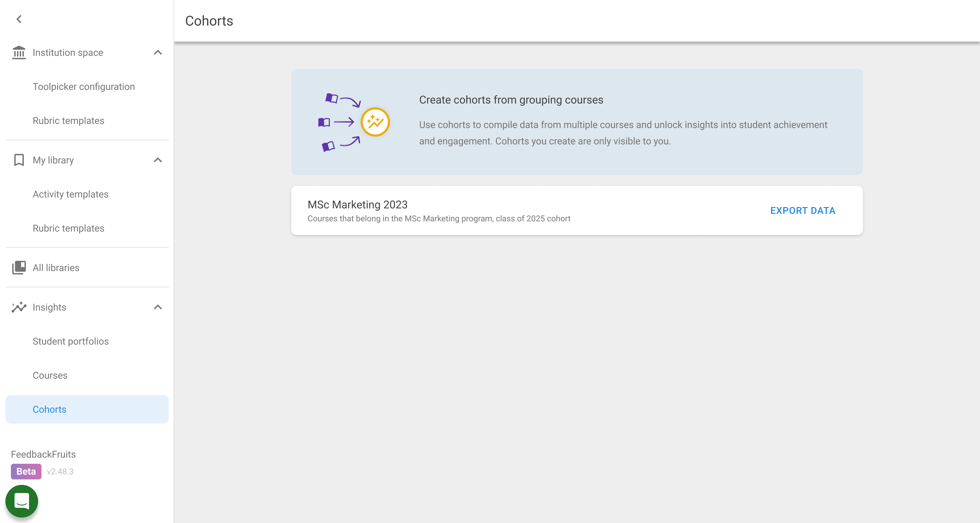Collapse the Institution space section
This screenshot has height=523, width=980.
tap(158, 52)
